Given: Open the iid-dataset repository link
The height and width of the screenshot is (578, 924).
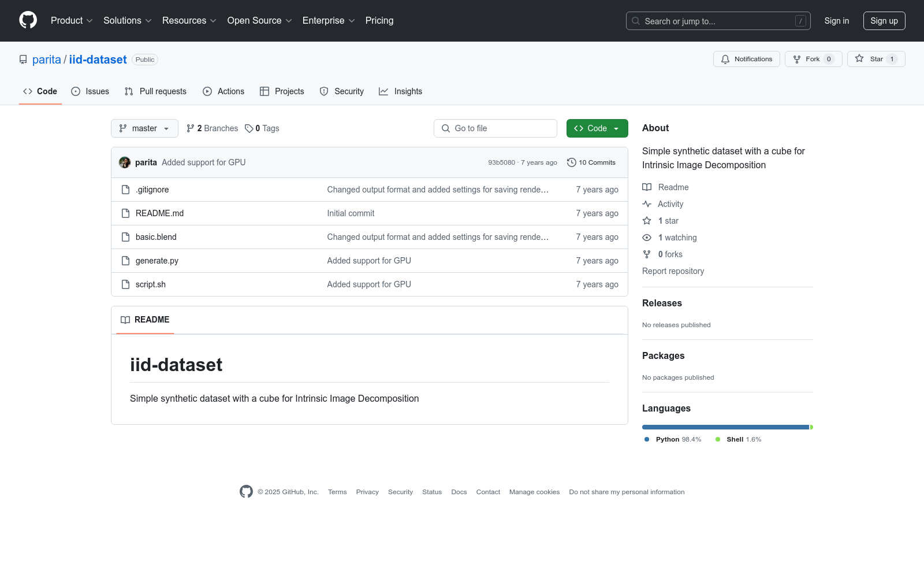Looking at the screenshot, I should [x=98, y=60].
